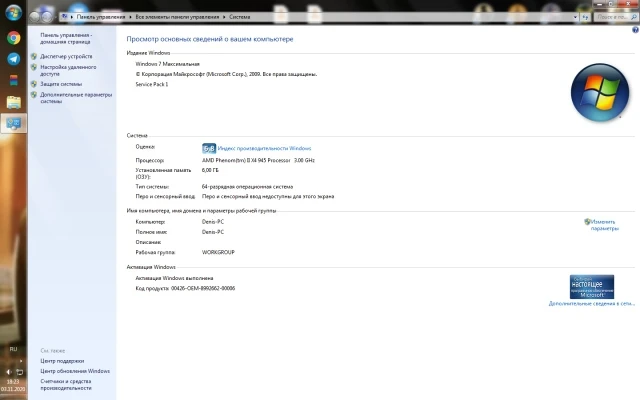Open Telegram from the taskbar
This screenshot has height=400, width=640.
point(13,59)
